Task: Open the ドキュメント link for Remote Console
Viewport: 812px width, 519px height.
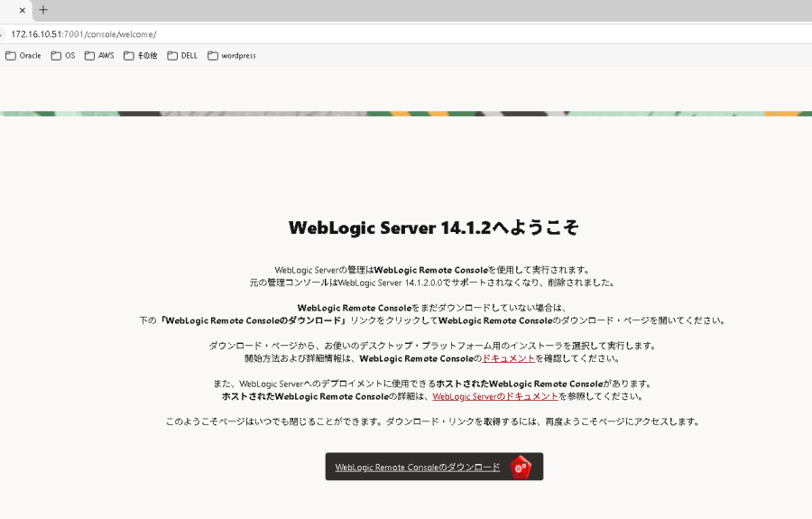Action: (x=509, y=358)
